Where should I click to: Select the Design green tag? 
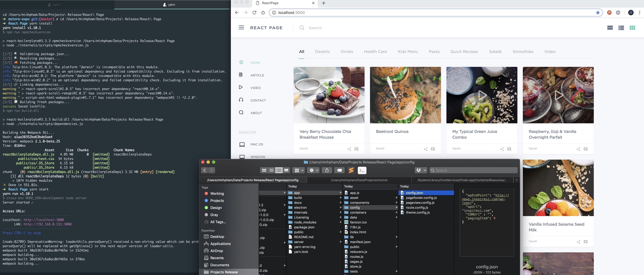click(x=216, y=208)
